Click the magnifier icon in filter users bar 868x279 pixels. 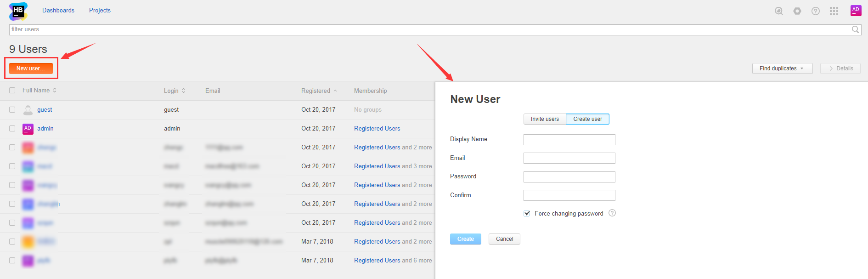pos(855,29)
